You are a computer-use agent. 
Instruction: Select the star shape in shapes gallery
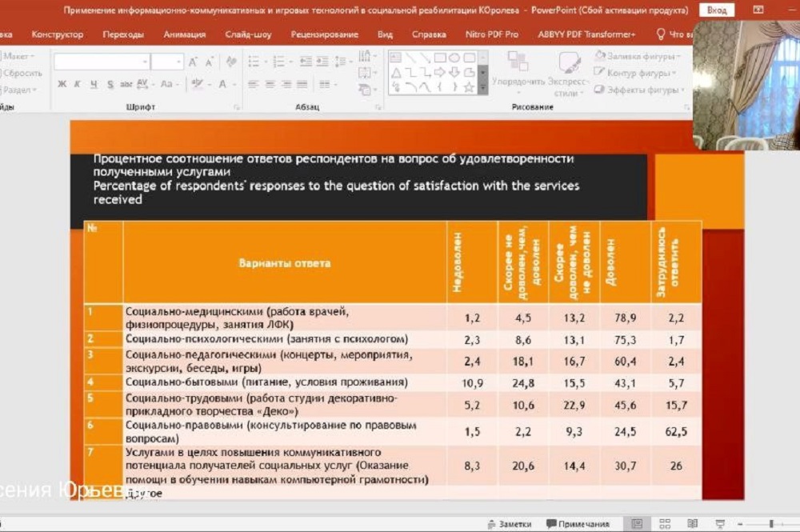tap(469, 86)
